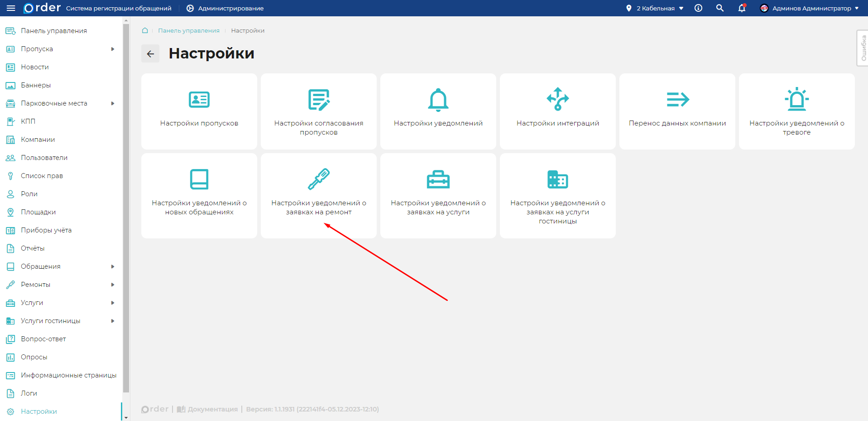The width and height of the screenshot is (868, 421).
Task: Expand the Пропуска sidebar submenu
Action: click(x=113, y=49)
